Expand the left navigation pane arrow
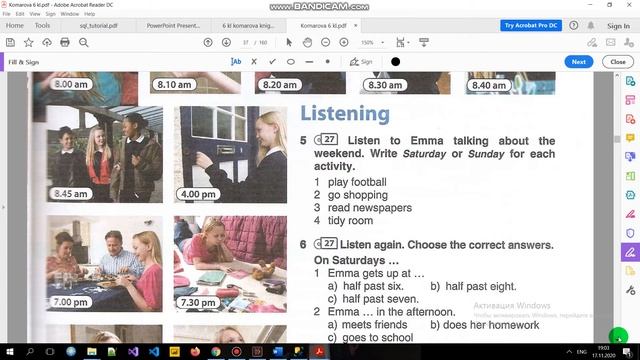The height and width of the screenshot is (360, 640). click(x=3, y=207)
